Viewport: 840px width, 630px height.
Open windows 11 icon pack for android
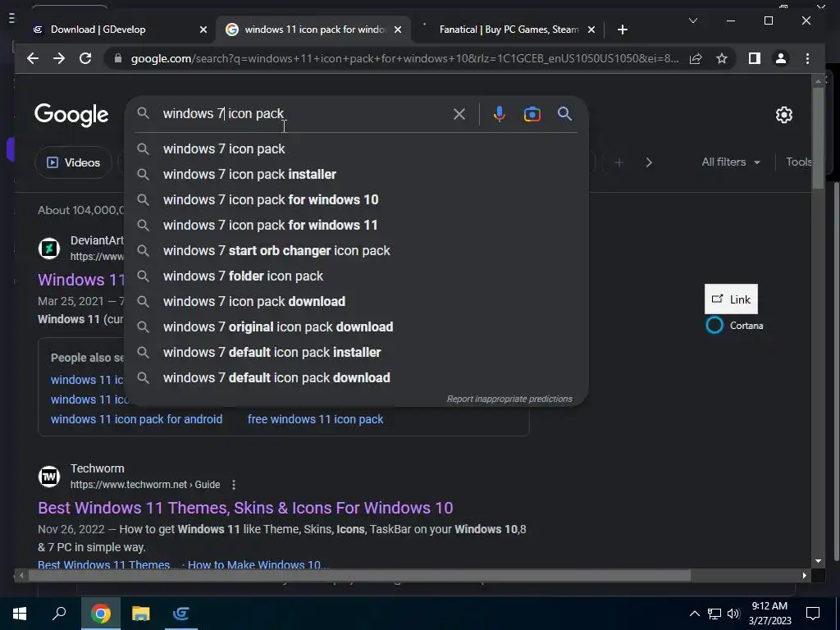pos(136,419)
